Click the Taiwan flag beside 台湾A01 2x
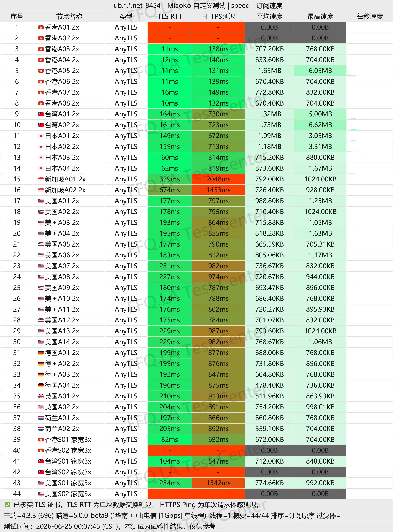The width and height of the screenshot is (393, 532). pos(41,114)
